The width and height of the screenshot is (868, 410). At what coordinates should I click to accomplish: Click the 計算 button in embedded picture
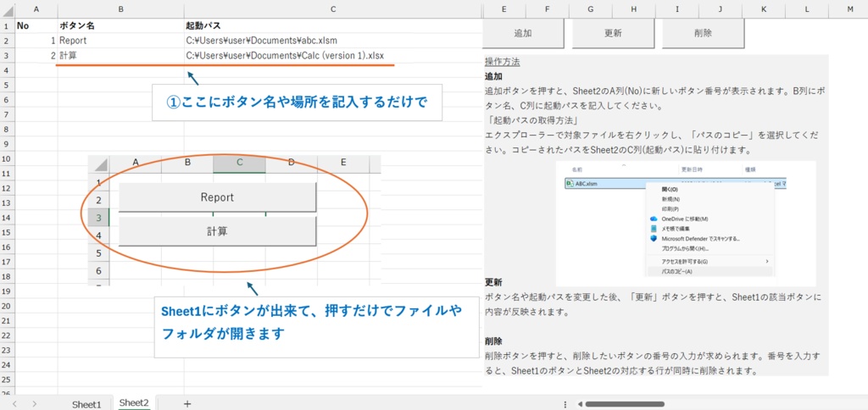(217, 231)
